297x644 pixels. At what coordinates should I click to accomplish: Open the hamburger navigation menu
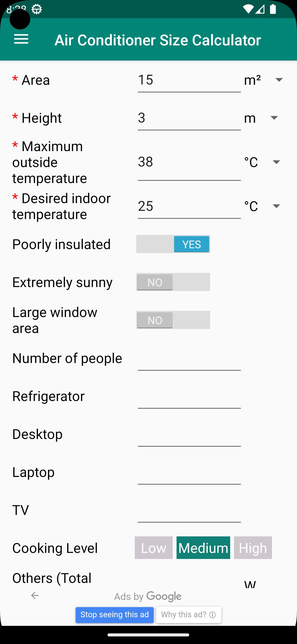coord(21,39)
